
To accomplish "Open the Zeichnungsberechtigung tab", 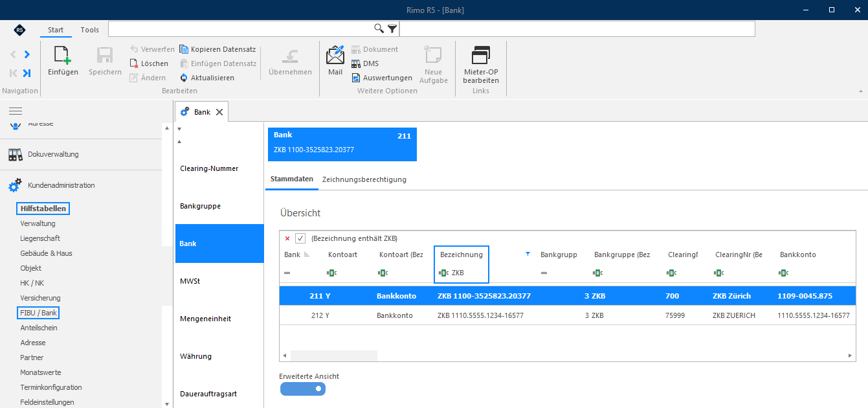I will (x=364, y=179).
